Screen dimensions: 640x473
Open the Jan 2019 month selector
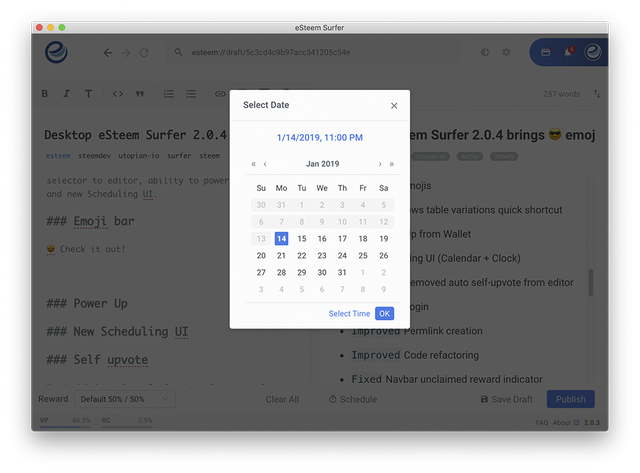point(322,164)
